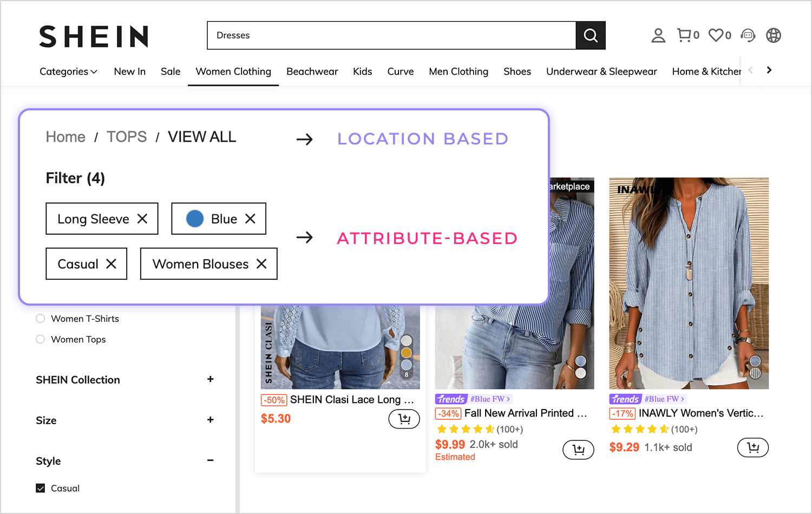Go to Home breadcrumb link

[x=66, y=137]
